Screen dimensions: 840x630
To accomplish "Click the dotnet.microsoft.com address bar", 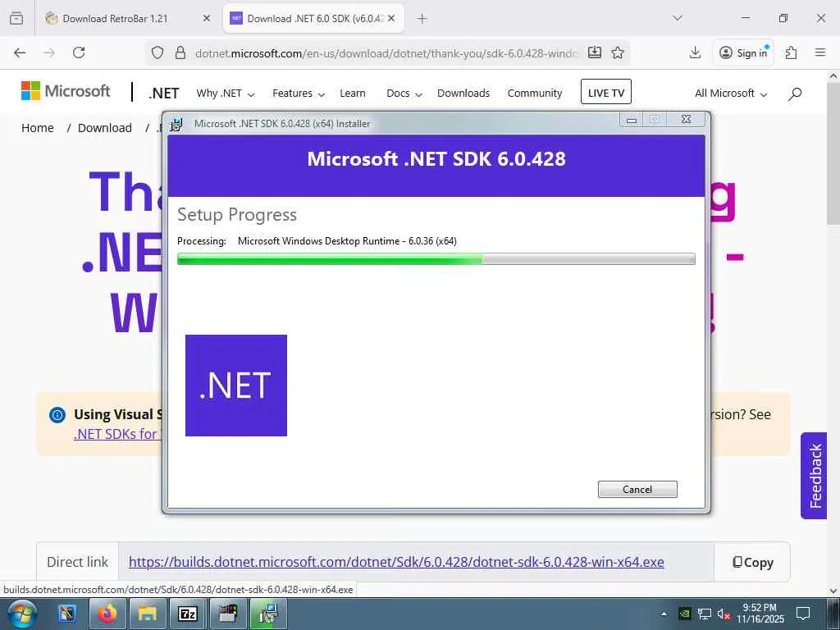I will click(x=386, y=53).
